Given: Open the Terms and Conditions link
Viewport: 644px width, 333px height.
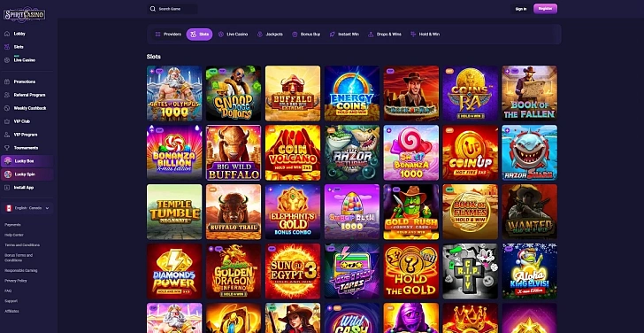Looking at the screenshot, I should pos(22,245).
